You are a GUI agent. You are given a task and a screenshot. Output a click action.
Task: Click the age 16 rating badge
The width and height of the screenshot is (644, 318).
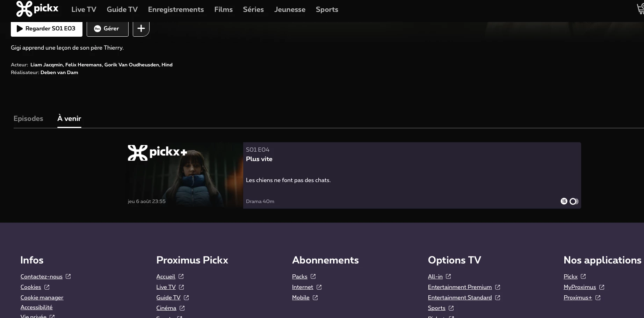564,201
